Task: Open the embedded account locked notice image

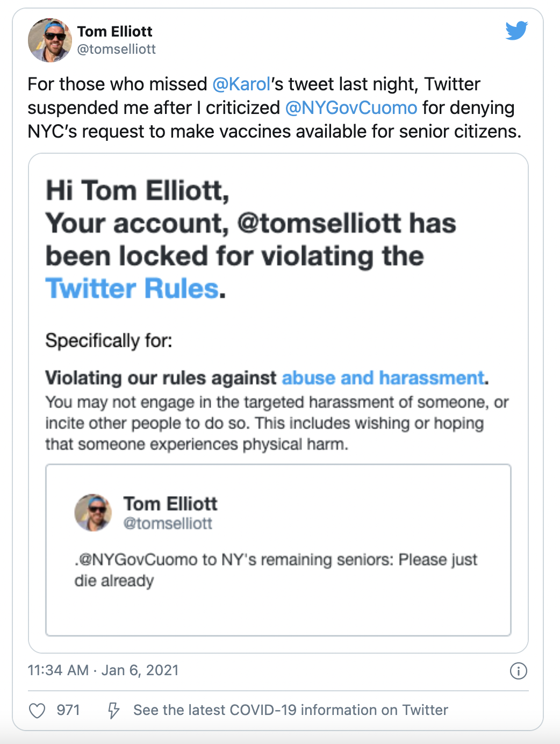Action: tap(278, 403)
